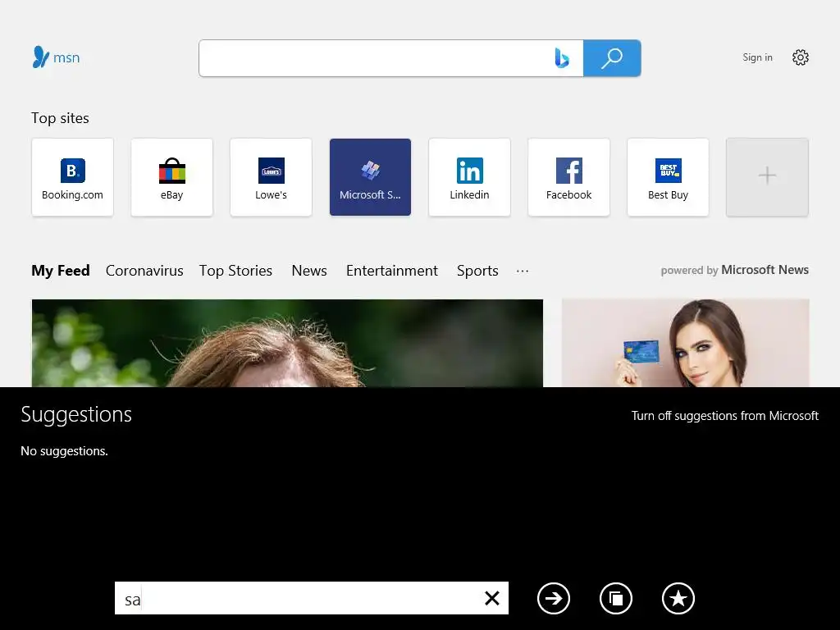
Task: Click the Microsoft News link
Action: pos(765,270)
